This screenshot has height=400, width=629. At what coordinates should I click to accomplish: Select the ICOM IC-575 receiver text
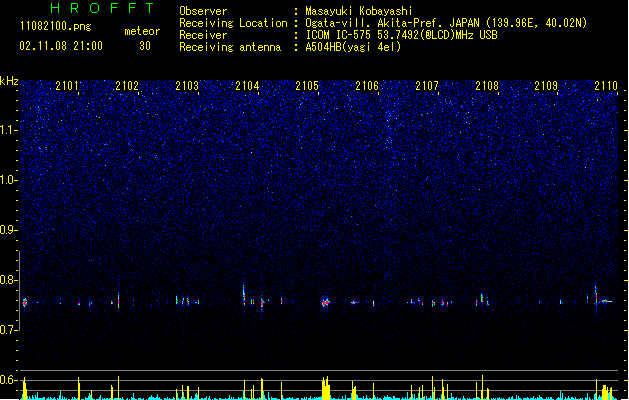[402, 35]
